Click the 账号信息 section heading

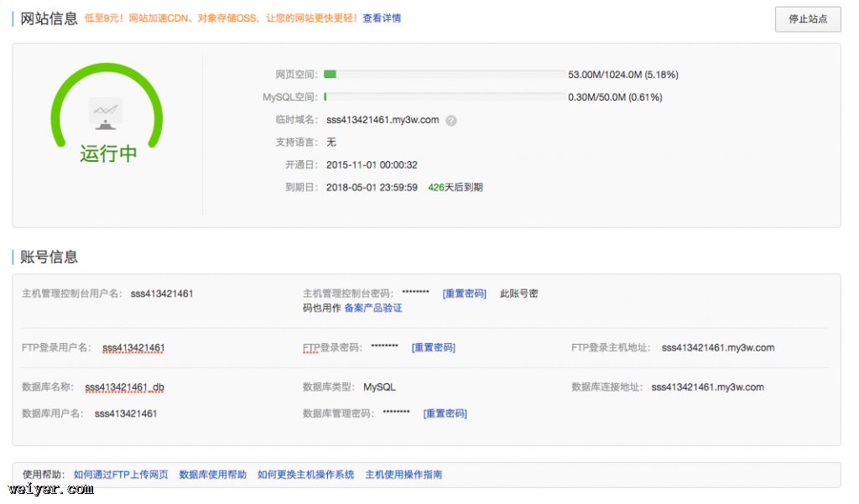[49, 257]
